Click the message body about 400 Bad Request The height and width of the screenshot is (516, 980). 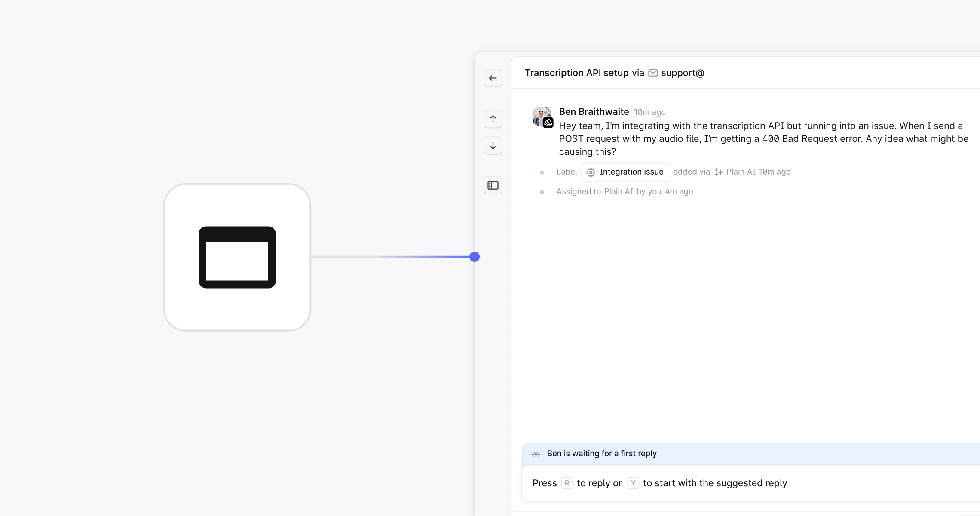(x=763, y=139)
